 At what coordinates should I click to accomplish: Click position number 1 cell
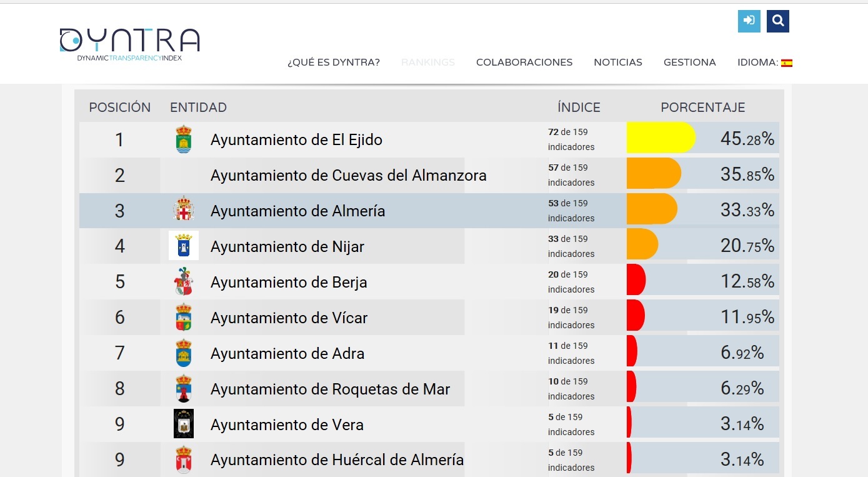tap(119, 139)
